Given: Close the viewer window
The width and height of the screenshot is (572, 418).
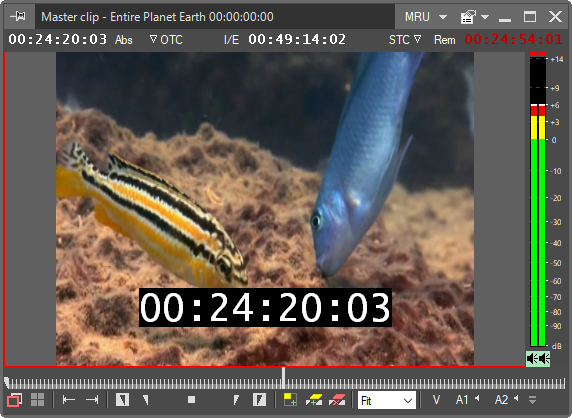Looking at the screenshot, I should 555,16.
